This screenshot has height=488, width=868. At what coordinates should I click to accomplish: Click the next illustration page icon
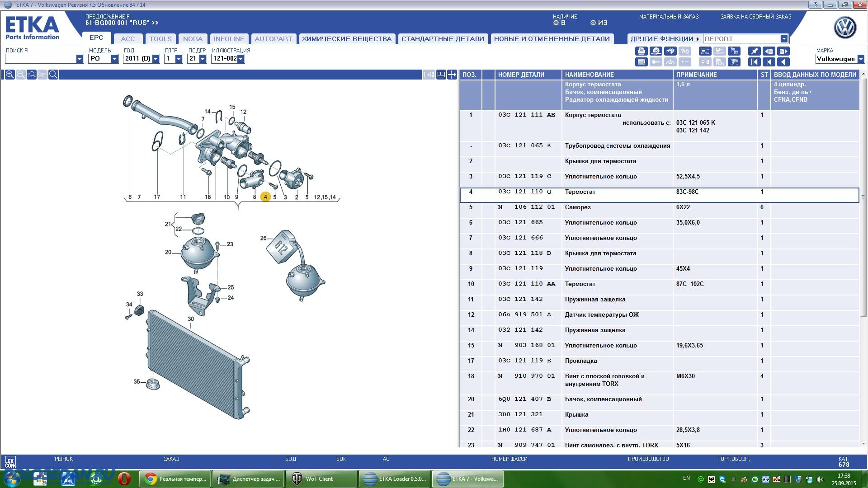pyautogui.click(x=783, y=51)
